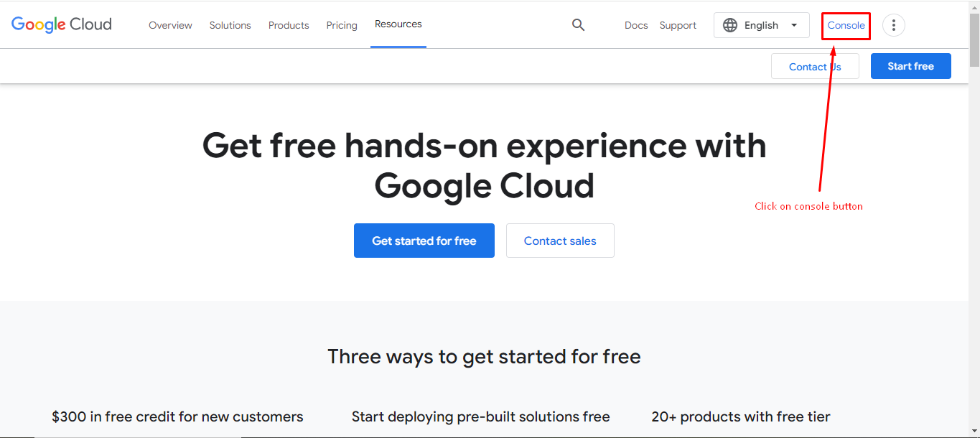Click the Start free button
Viewport: 980px width, 438px height.
pos(910,66)
